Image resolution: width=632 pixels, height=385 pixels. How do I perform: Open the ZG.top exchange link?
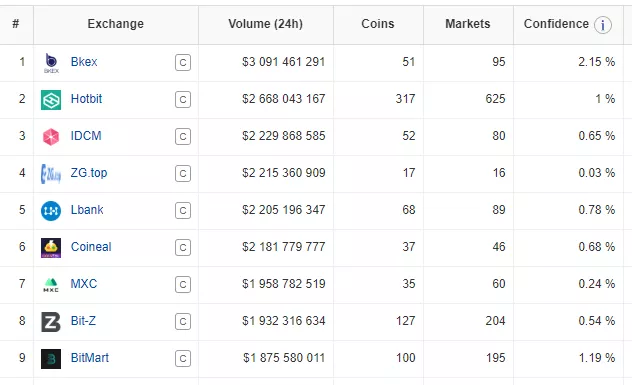pyautogui.click(x=89, y=173)
